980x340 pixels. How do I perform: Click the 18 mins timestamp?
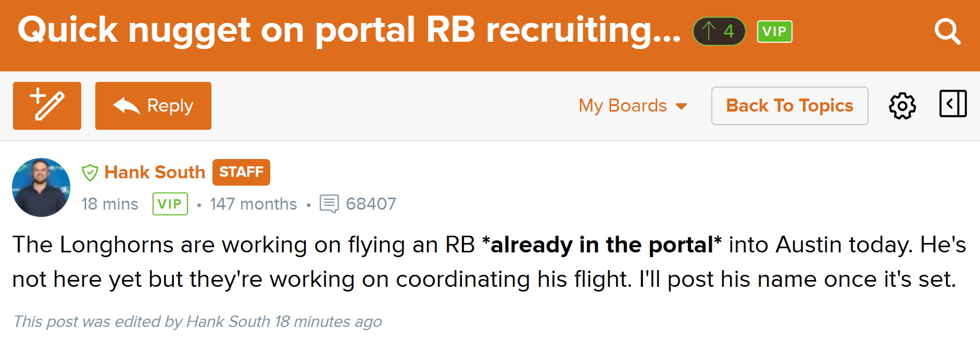[x=110, y=204]
